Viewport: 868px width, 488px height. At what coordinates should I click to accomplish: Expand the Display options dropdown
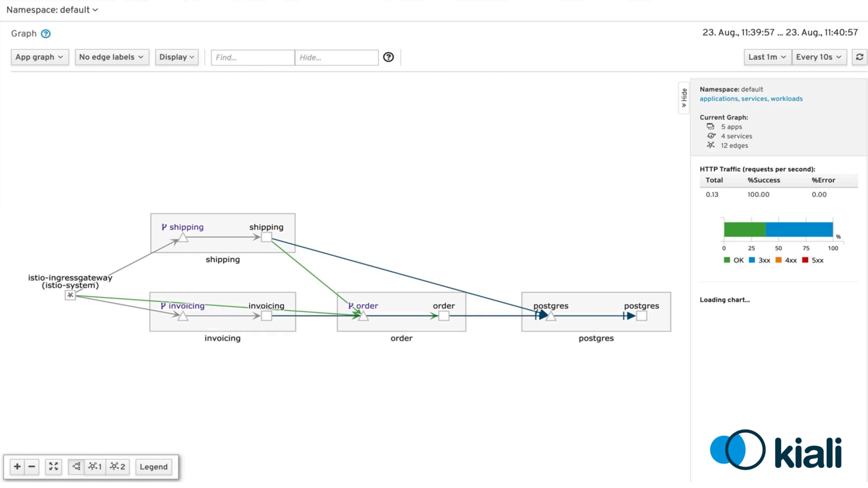177,57
